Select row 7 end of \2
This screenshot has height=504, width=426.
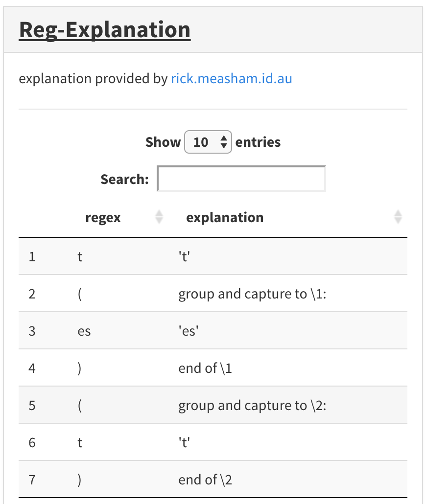click(x=213, y=480)
